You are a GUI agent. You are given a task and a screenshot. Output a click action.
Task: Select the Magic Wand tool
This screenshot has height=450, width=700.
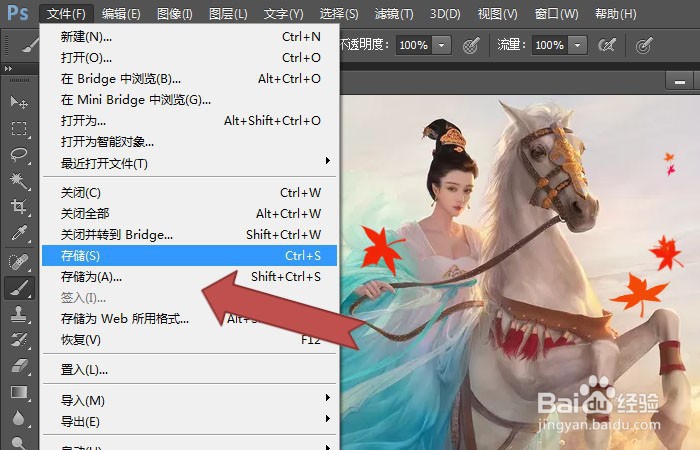[19, 181]
